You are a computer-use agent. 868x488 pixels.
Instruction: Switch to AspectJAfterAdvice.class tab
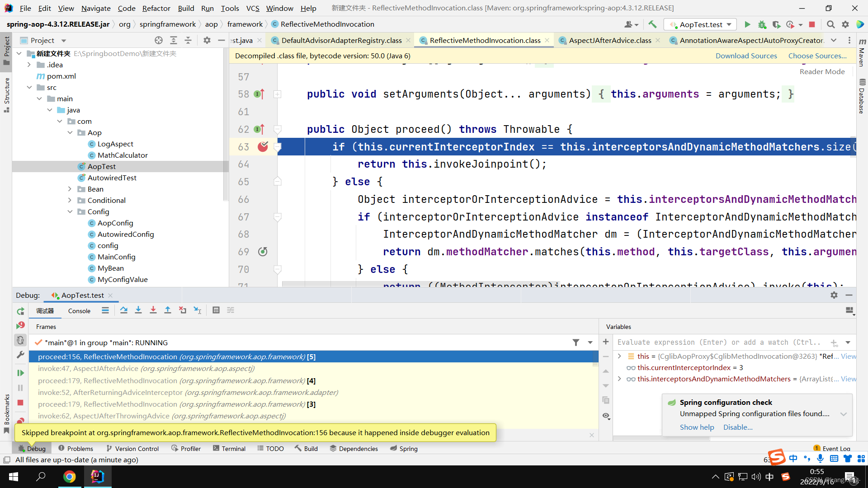pyautogui.click(x=609, y=40)
